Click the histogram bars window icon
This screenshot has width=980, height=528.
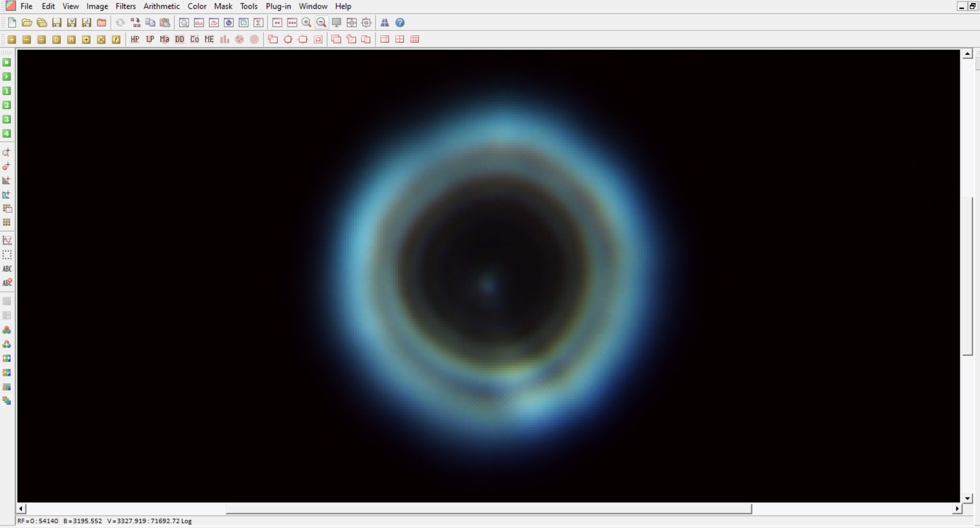(199, 23)
